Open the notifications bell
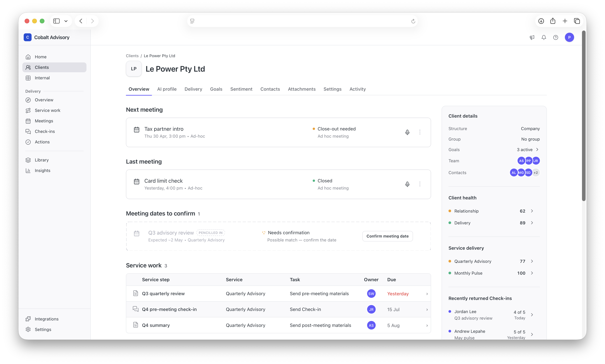 [544, 37]
